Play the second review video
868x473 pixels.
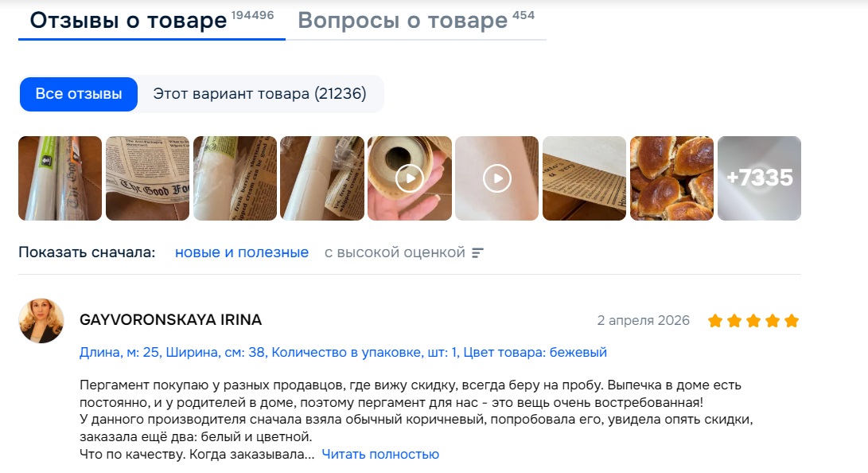(496, 178)
